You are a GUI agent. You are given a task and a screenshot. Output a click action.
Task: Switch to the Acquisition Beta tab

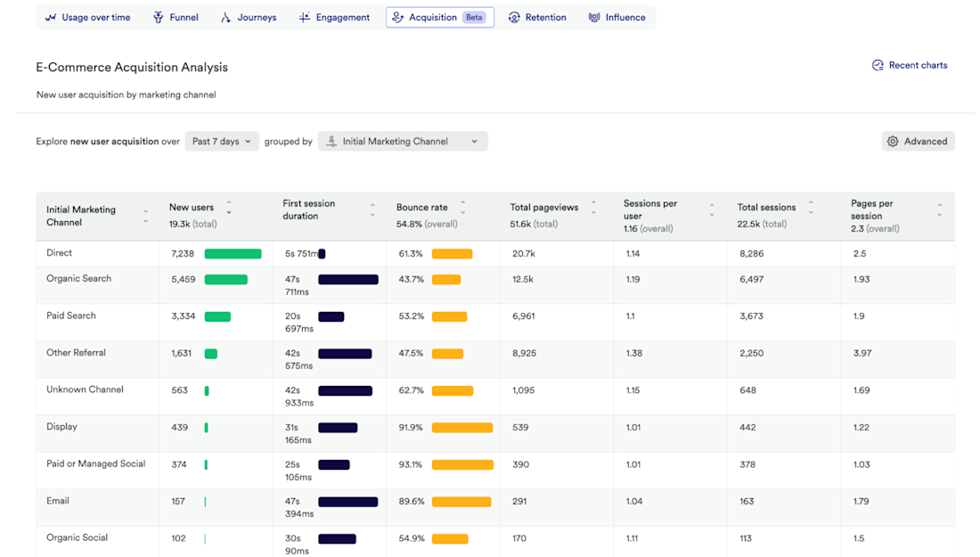pos(440,18)
